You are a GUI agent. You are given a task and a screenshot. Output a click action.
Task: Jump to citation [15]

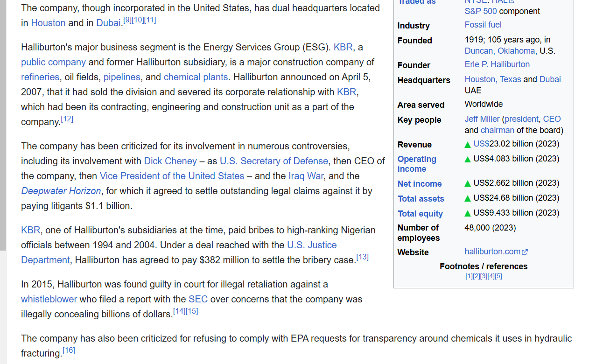192,311
